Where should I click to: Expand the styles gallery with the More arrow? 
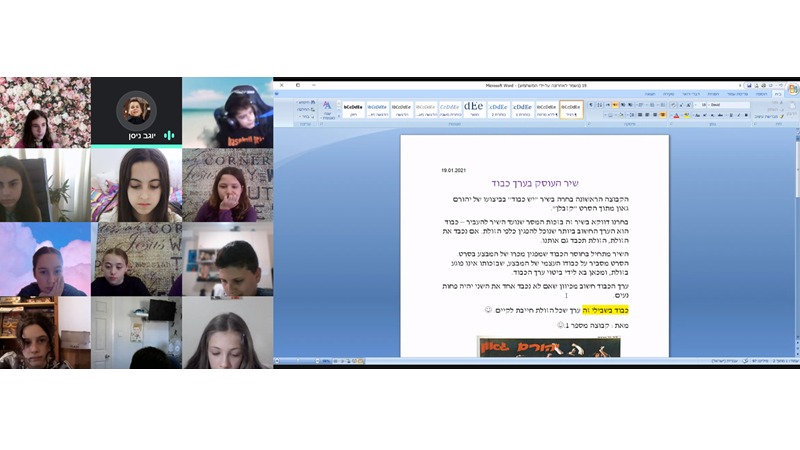coord(339,116)
